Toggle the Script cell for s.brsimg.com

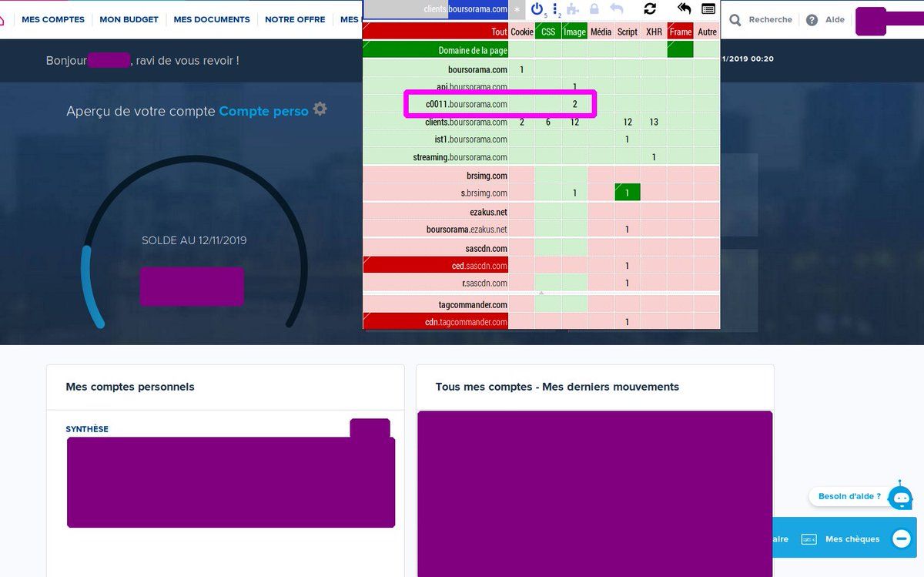click(x=627, y=193)
